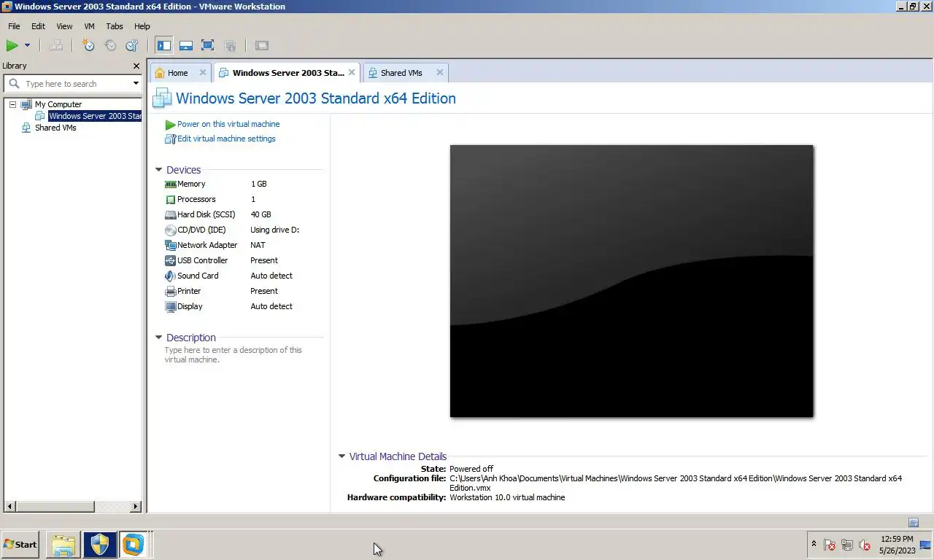Click the status bar message log icon
The height and width of the screenshot is (560, 934).
point(913,522)
